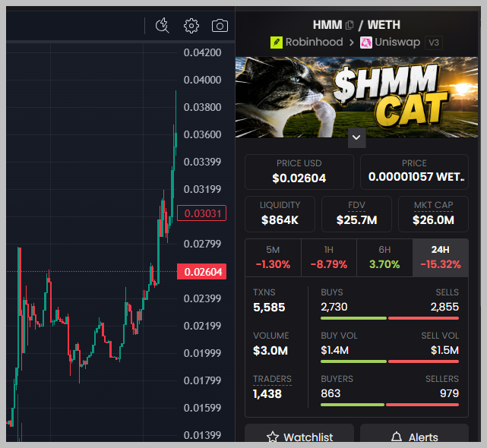The height and width of the screenshot is (448, 487).
Task: Select the 6H timeframe tab
Action: (384, 257)
